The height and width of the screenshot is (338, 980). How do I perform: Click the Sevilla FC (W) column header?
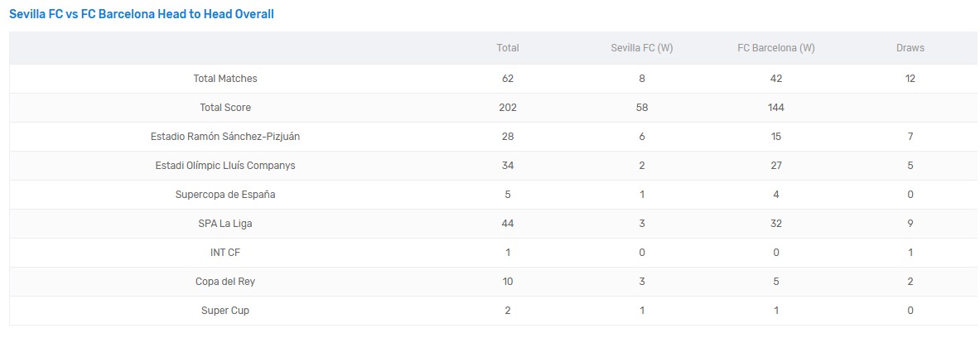click(642, 48)
